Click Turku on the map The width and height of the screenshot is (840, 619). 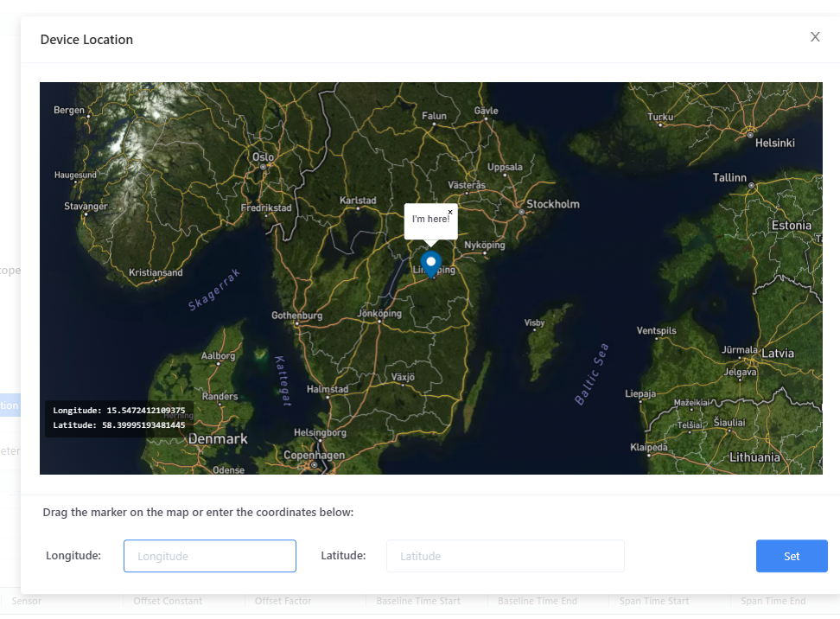(x=660, y=117)
